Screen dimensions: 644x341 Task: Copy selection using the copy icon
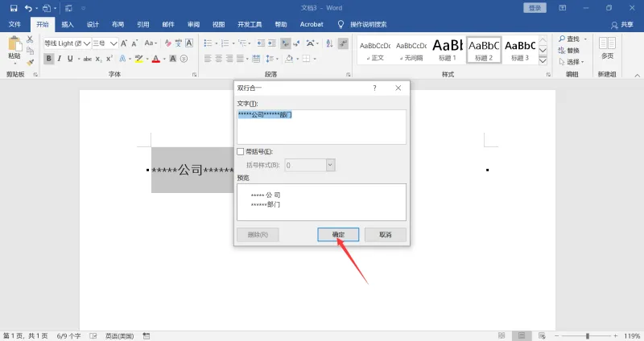click(x=30, y=51)
